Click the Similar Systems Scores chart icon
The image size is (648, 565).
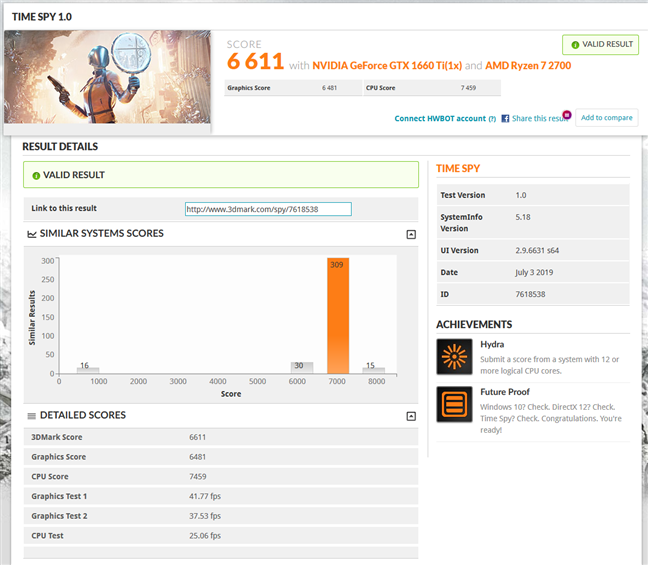click(x=32, y=234)
